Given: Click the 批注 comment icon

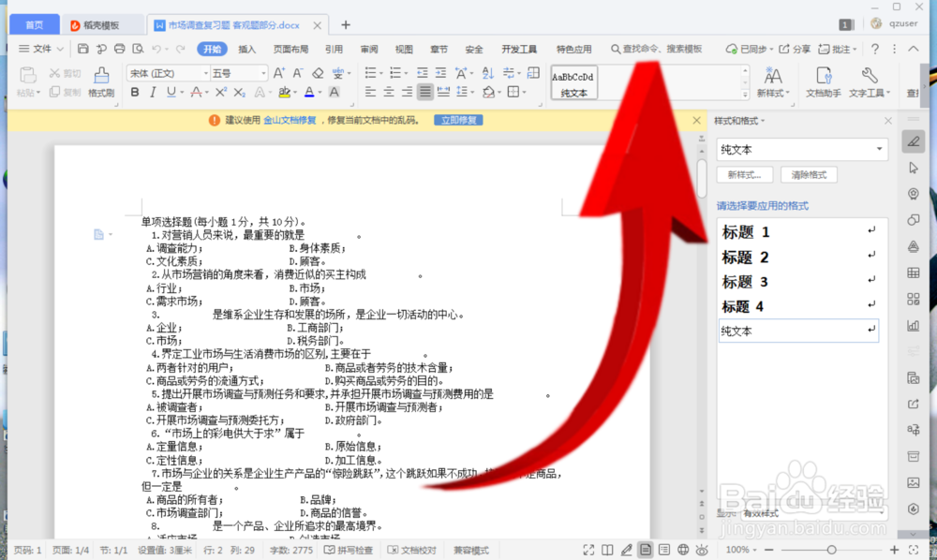Looking at the screenshot, I should (840, 49).
